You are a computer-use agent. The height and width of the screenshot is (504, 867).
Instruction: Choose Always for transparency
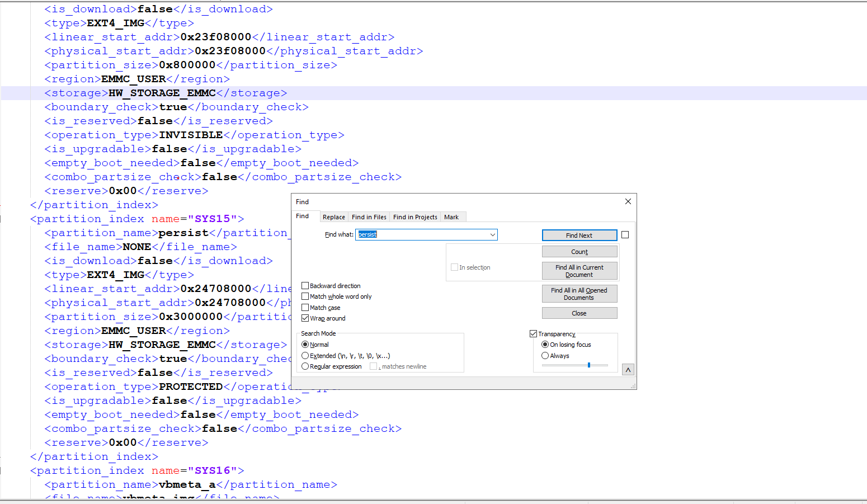click(x=545, y=356)
